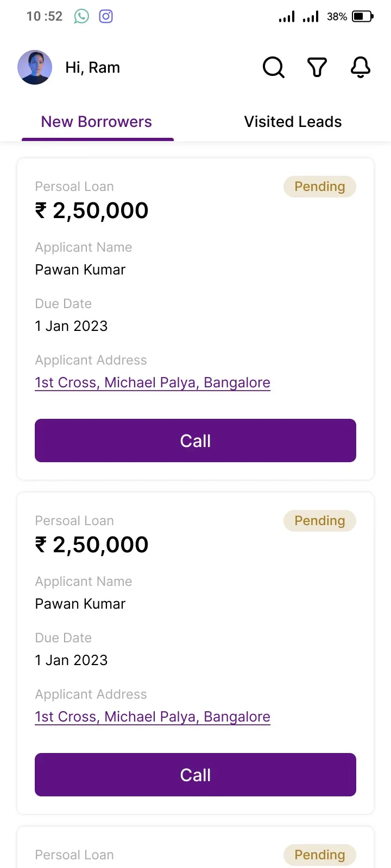Switch to the Visited Leads tab
The image size is (391, 868).
293,122
